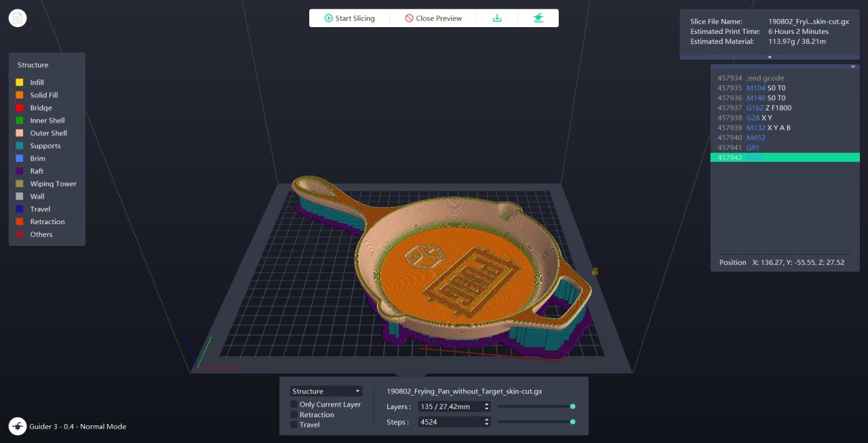Click the Wall gray swatch
The image size is (868, 443).
19,196
